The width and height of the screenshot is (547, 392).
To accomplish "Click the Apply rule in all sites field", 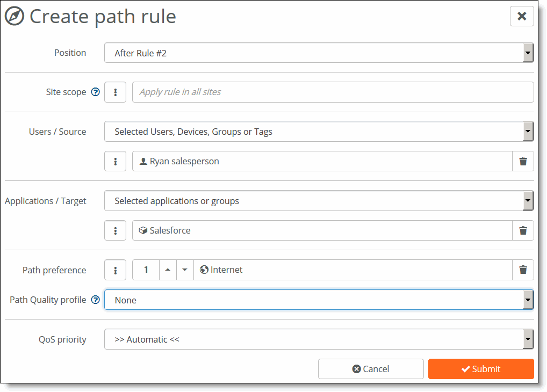I will tap(333, 92).
